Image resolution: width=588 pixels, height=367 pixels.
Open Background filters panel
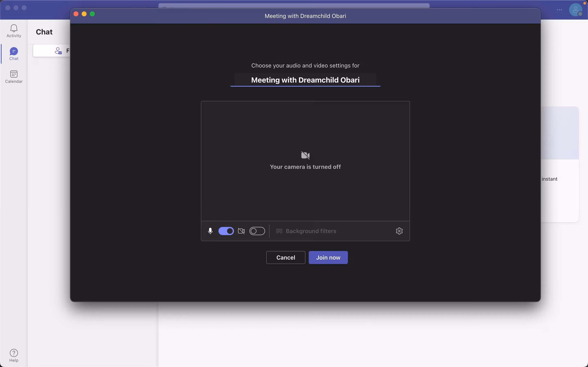311,231
